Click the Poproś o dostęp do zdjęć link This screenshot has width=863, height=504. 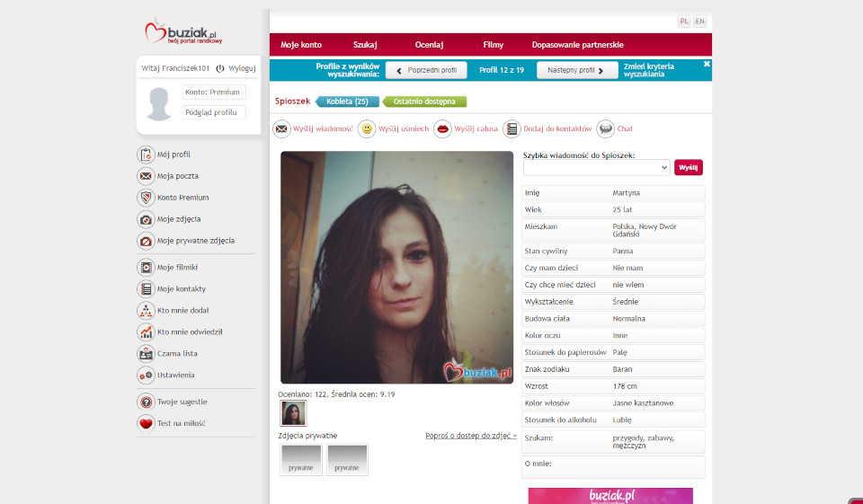(471, 436)
